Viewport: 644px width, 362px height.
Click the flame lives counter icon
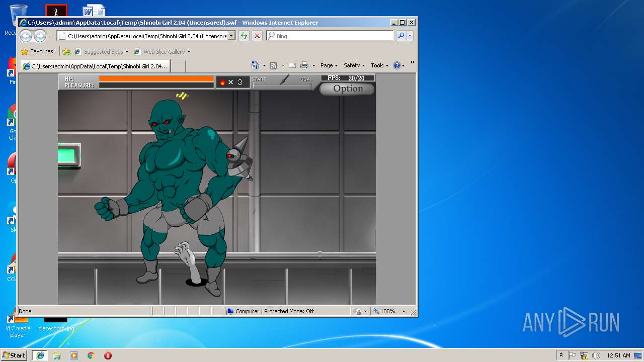tap(222, 82)
